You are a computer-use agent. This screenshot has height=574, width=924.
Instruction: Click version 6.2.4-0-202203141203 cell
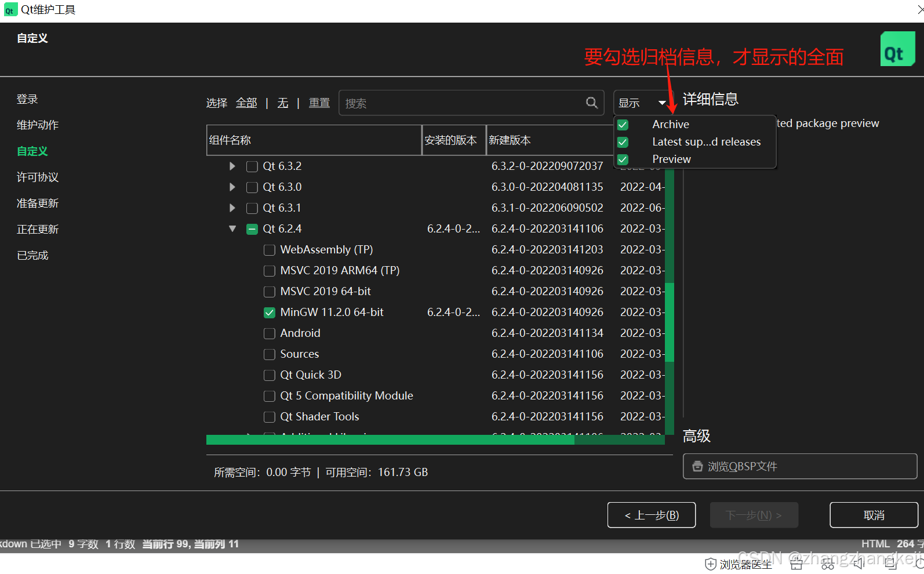click(547, 250)
